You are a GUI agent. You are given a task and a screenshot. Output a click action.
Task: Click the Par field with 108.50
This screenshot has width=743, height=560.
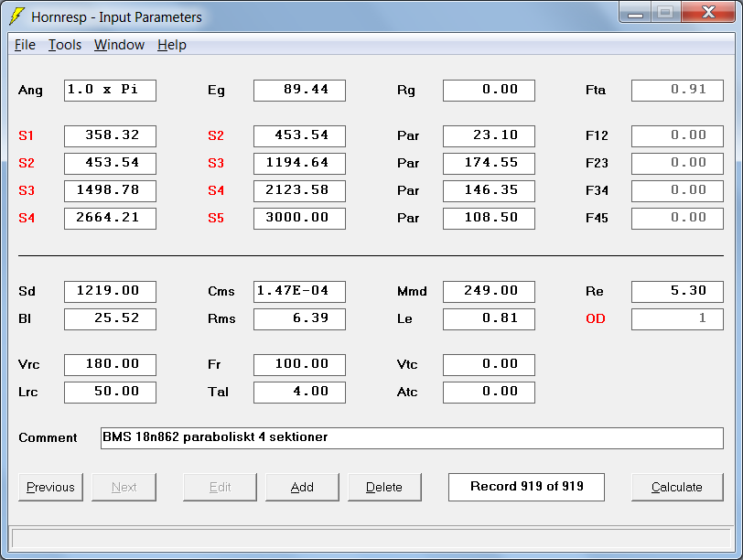pos(489,219)
